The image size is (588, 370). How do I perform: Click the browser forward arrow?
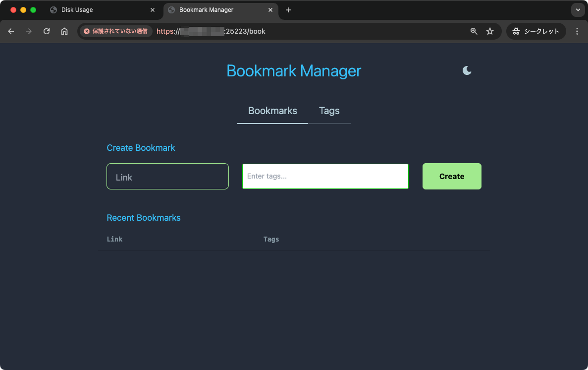pyautogui.click(x=29, y=31)
